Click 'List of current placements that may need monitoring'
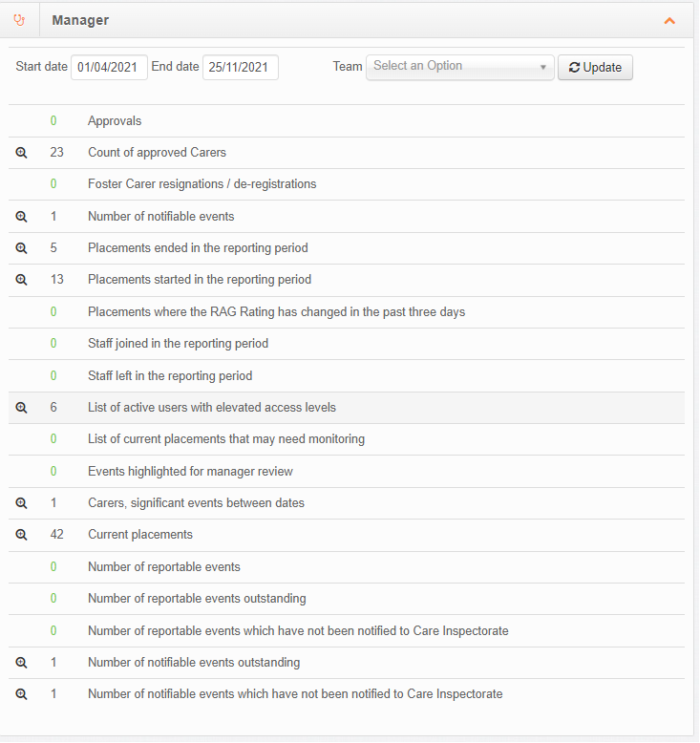 226,439
